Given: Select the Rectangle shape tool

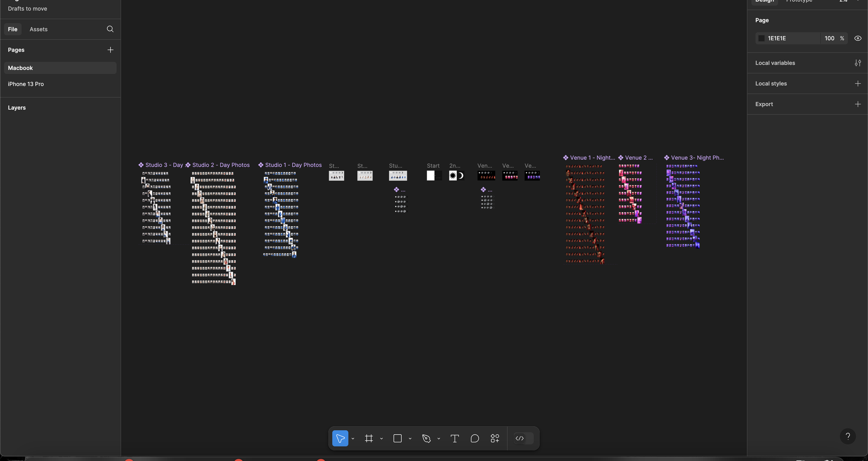Looking at the screenshot, I should (398, 438).
